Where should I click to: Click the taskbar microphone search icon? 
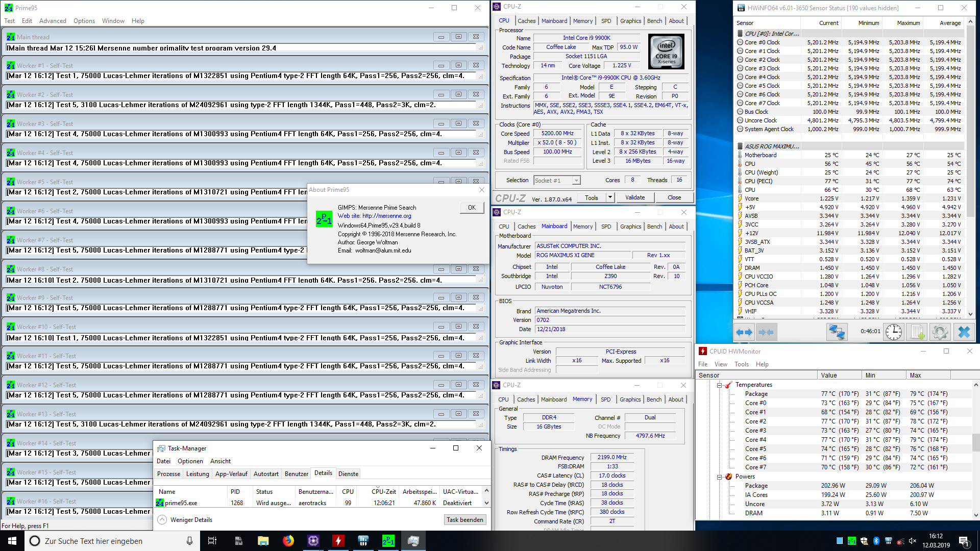tap(189, 541)
